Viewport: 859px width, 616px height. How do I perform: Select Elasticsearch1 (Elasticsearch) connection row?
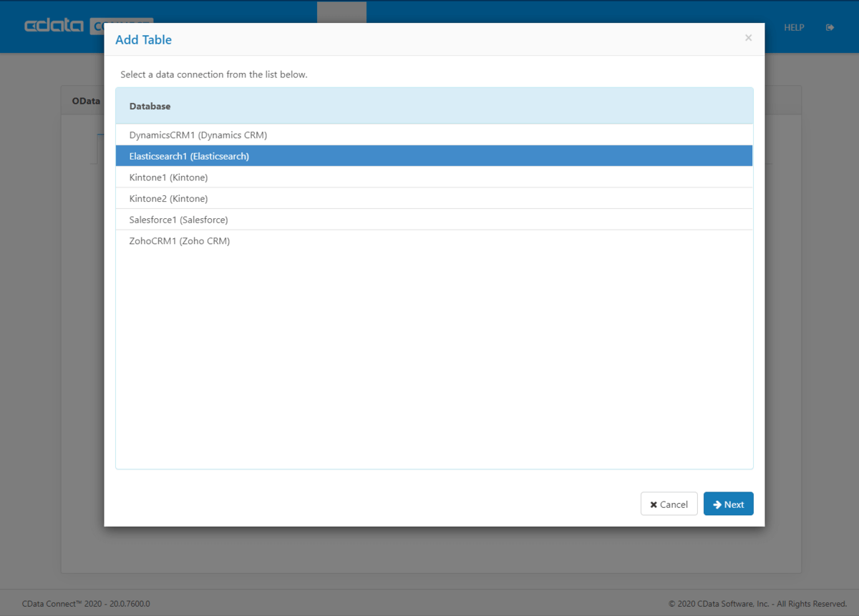tap(434, 156)
